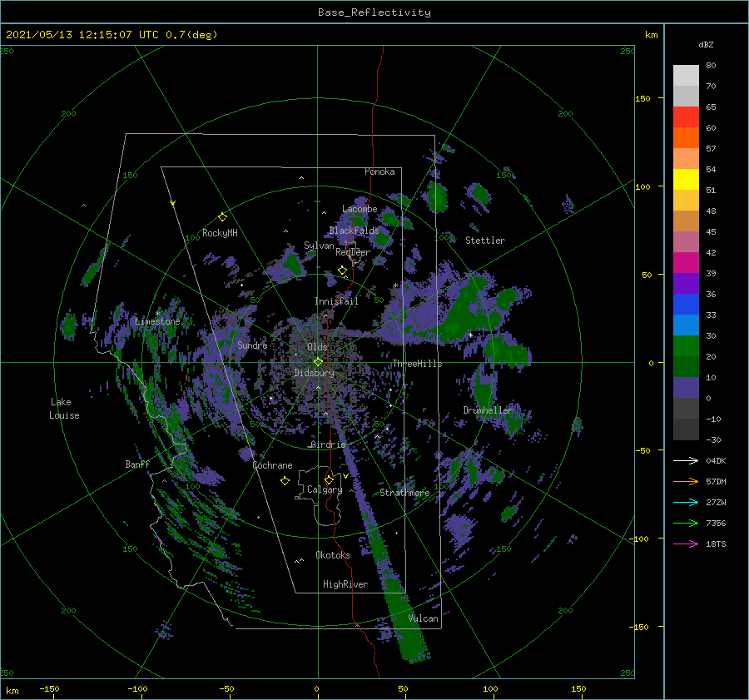Select the yellow diamond marker below Cochrane
The height and width of the screenshot is (700, 749).
coord(285,481)
